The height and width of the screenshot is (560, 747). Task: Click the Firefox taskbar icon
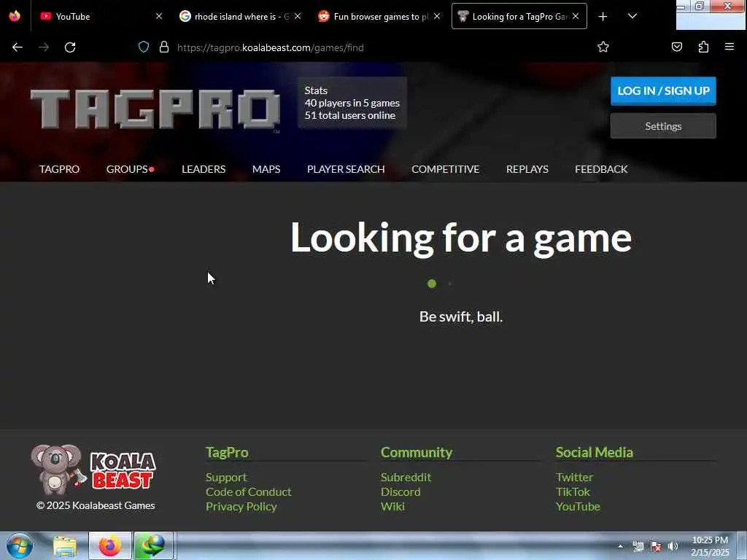(x=110, y=545)
